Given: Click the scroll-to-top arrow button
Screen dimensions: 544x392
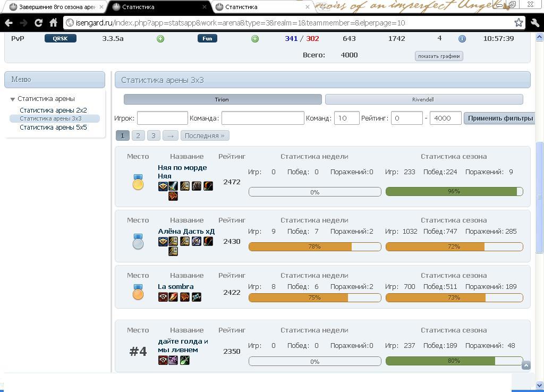Looking at the screenshot, I should click(526, 365).
